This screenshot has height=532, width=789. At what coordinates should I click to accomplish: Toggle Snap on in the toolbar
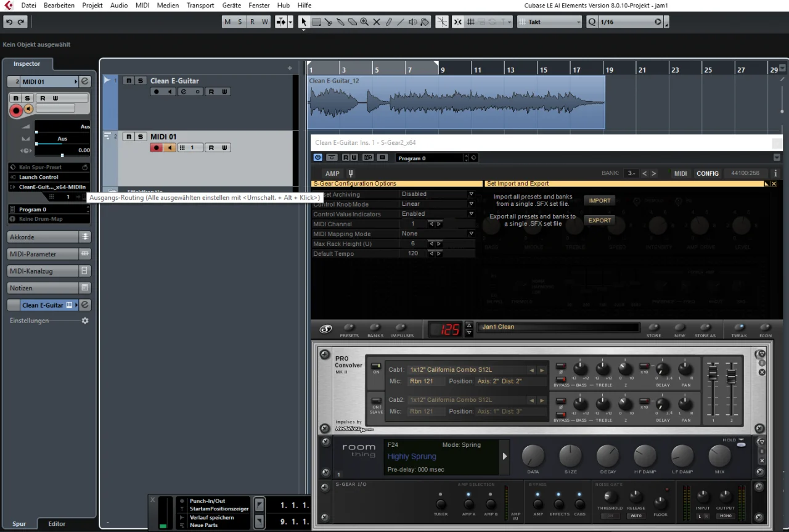[x=457, y=22]
